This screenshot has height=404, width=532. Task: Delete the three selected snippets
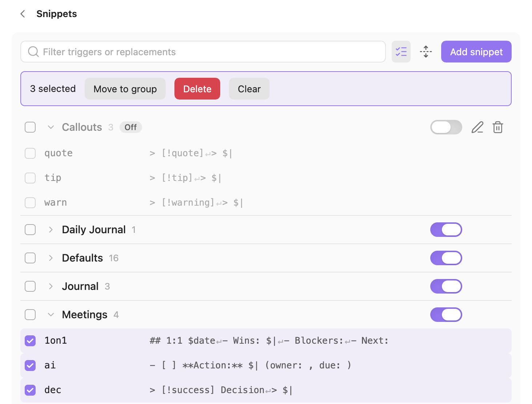(x=197, y=89)
